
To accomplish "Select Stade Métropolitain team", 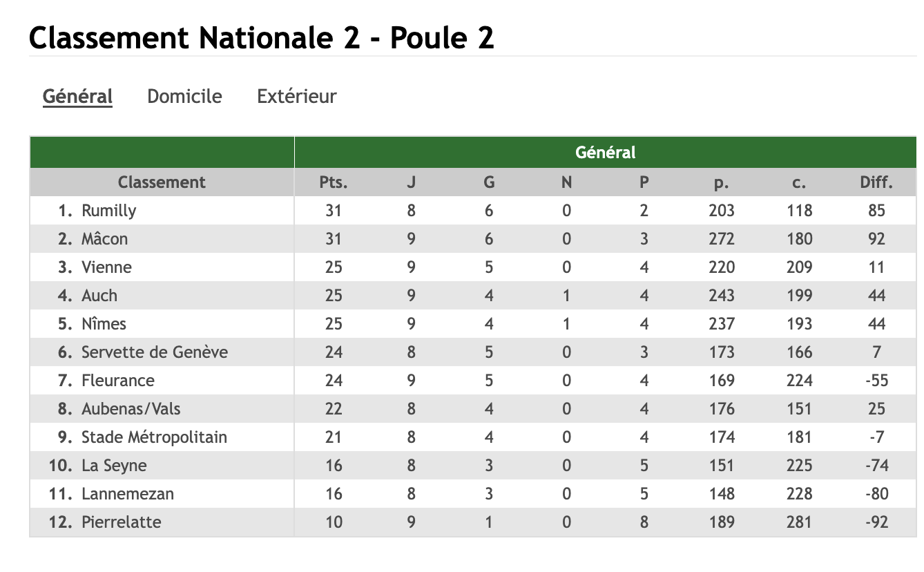I will pos(154,437).
